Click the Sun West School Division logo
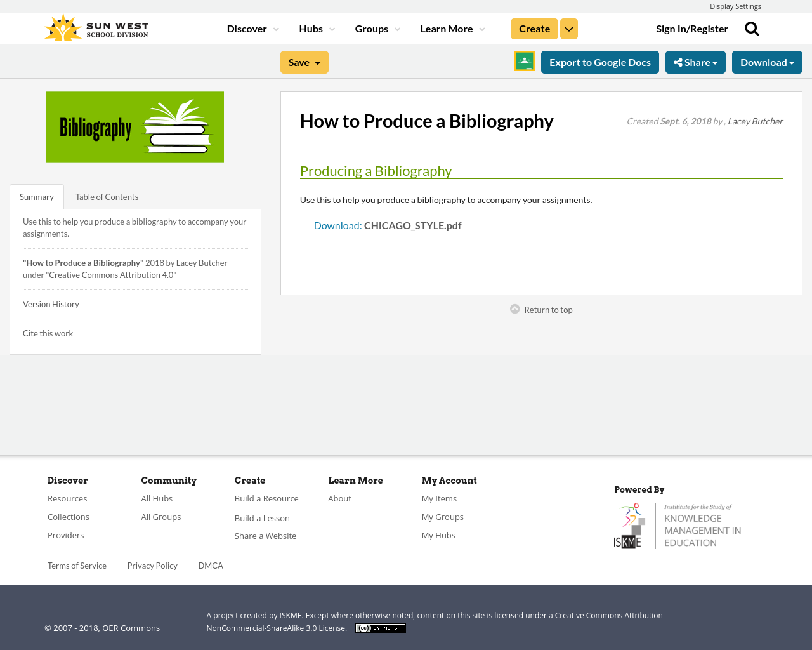The image size is (812, 650). 95,27
